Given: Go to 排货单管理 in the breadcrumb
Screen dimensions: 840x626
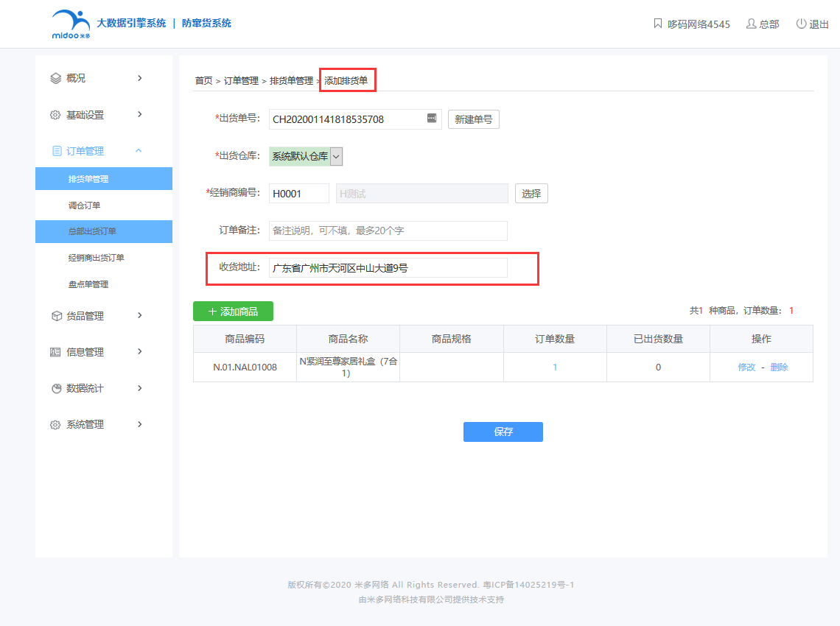Looking at the screenshot, I should point(292,81).
